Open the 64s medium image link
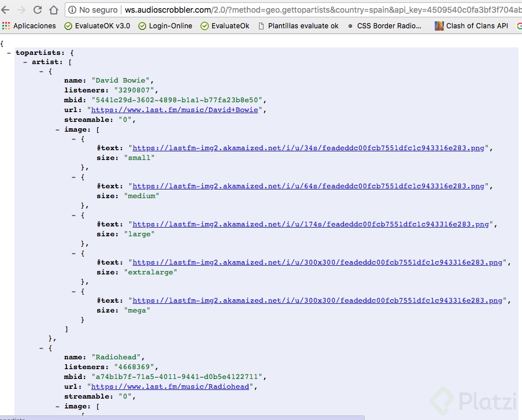522x420 pixels. click(x=308, y=186)
